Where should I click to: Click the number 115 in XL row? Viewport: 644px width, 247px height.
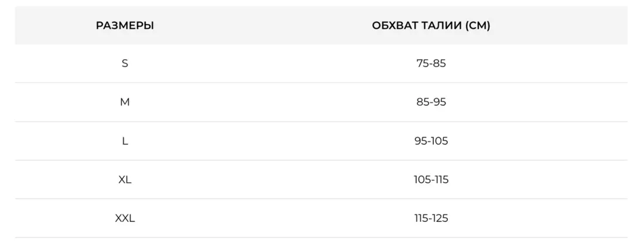pos(440,180)
